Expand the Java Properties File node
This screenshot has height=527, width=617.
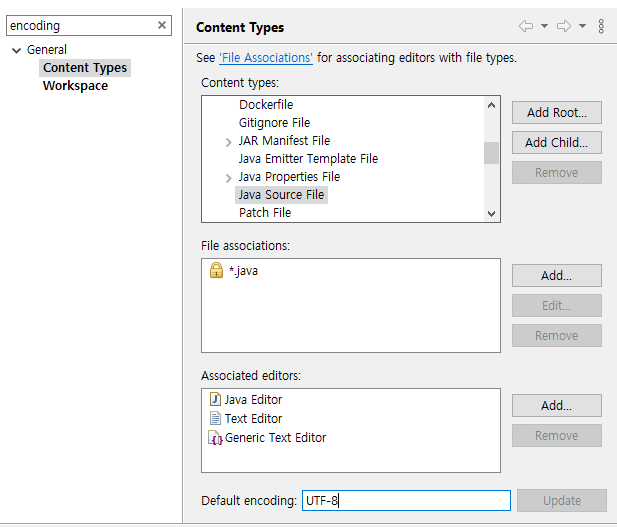point(229,178)
